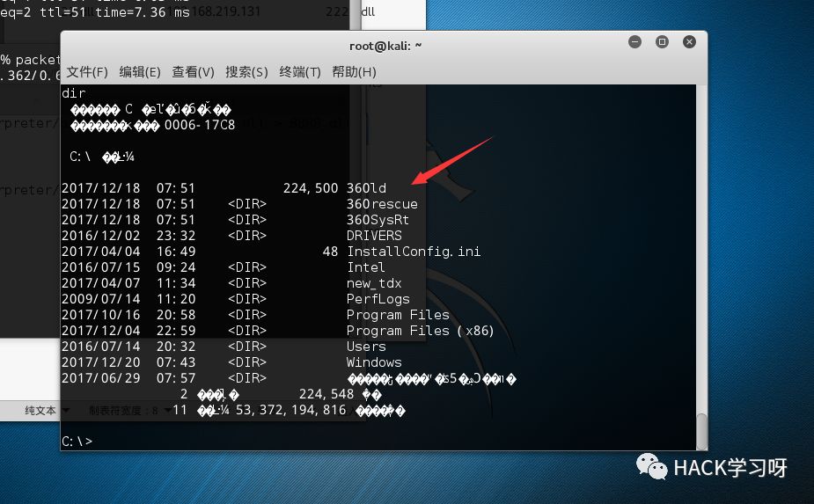Click the 360rescue directory entry
This screenshot has height=504, width=814.
pos(382,204)
